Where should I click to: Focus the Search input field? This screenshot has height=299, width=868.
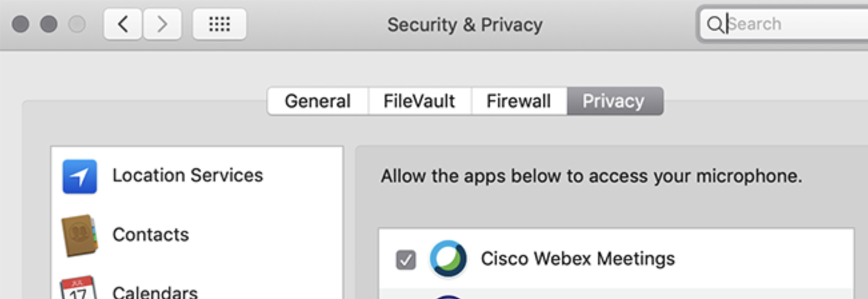point(793,25)
